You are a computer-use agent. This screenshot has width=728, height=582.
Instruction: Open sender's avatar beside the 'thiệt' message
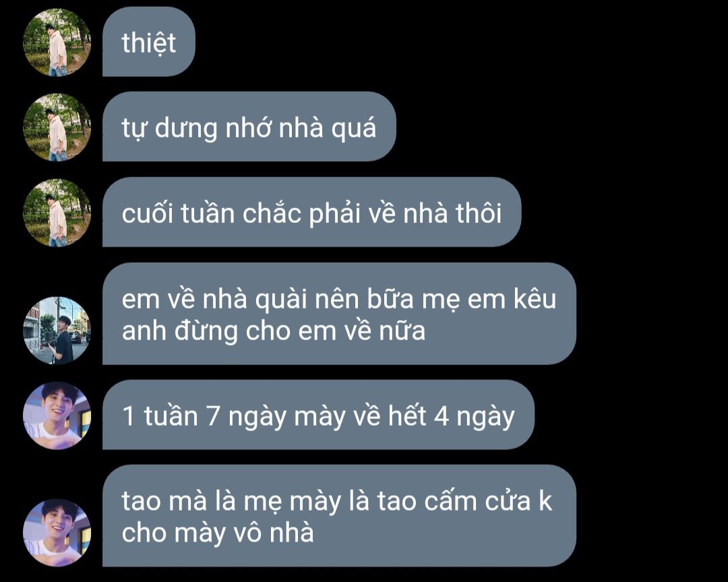coord(57,42)
